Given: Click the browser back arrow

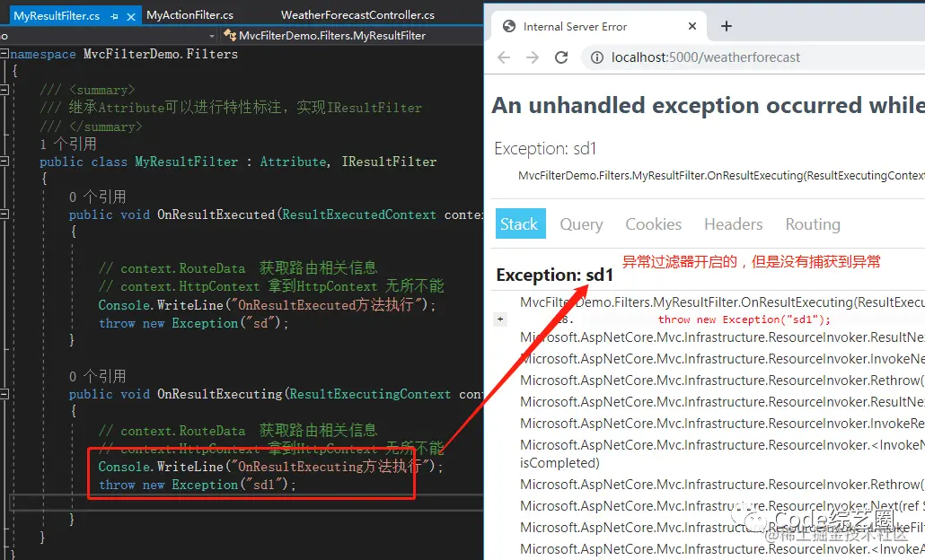Looking at the screenshot, I should coord(504,57).
